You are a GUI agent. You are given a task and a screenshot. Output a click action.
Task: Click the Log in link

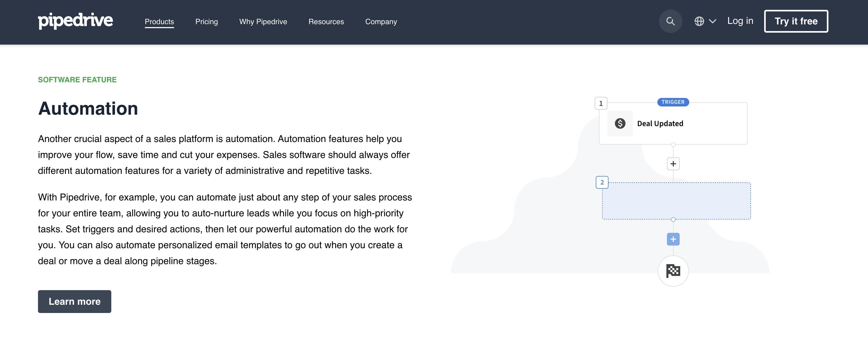click(740, 21)
